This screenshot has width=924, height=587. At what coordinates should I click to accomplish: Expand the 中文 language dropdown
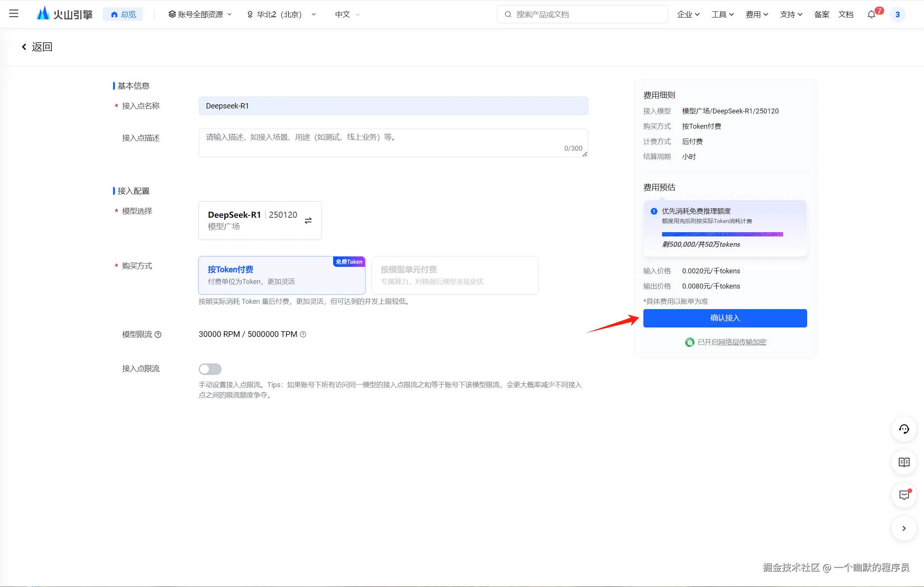click(x=347, y=14)
